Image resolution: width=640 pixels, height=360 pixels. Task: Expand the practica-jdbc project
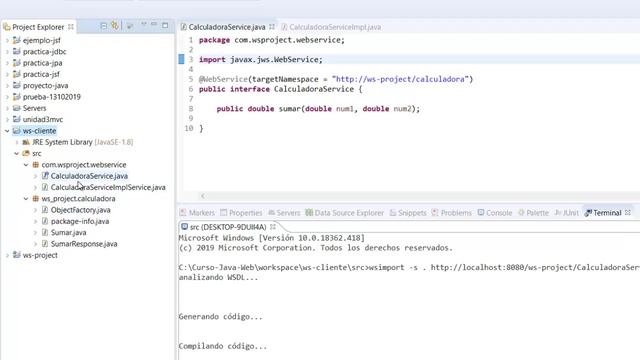tap(7, 52)
